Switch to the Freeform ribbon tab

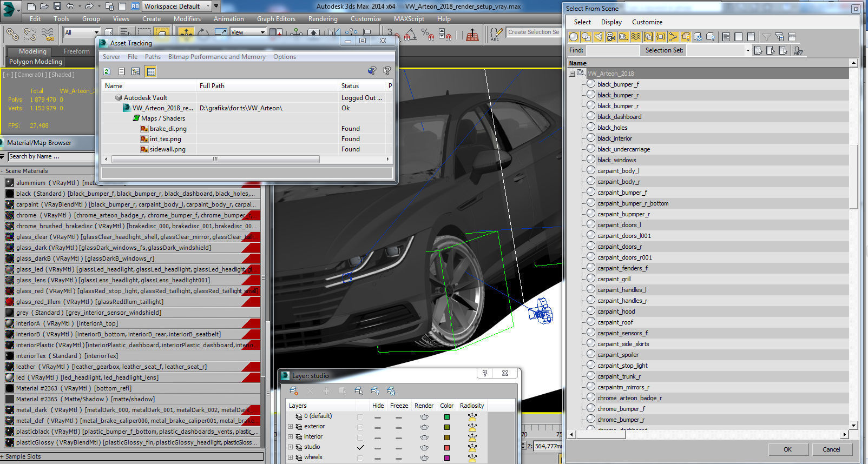tap(77, 51)
